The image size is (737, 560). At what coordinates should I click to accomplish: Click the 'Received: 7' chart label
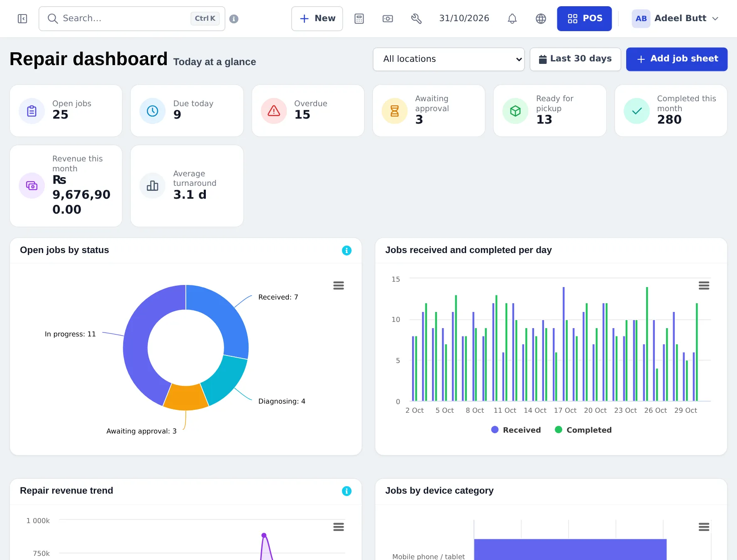click(x=278, y=297)
